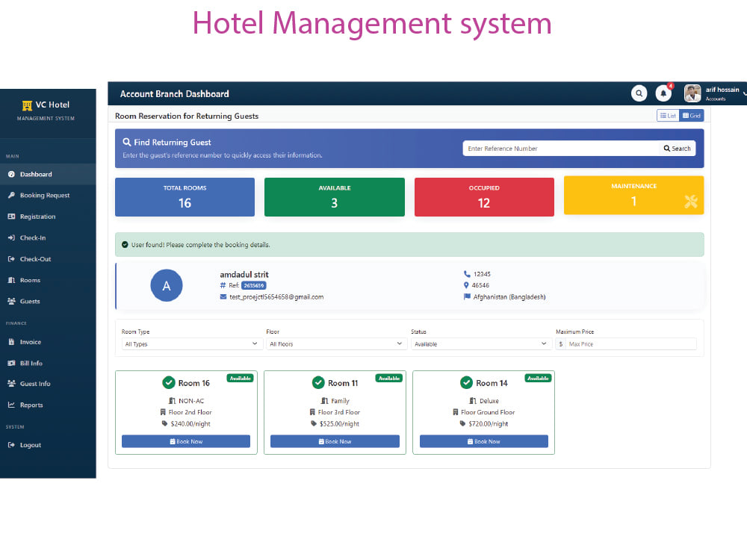Click Room 11 check icon

318,383
